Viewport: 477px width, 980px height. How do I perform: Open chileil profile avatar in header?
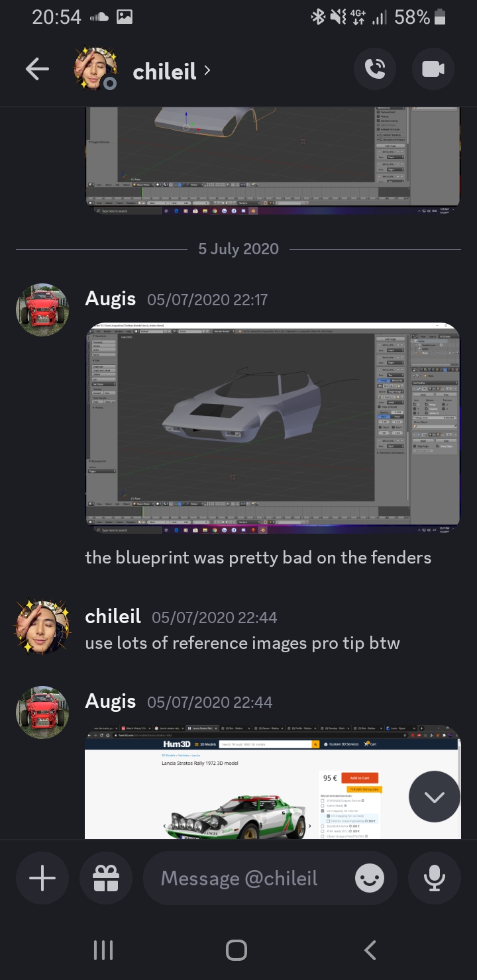coord(95,69)
